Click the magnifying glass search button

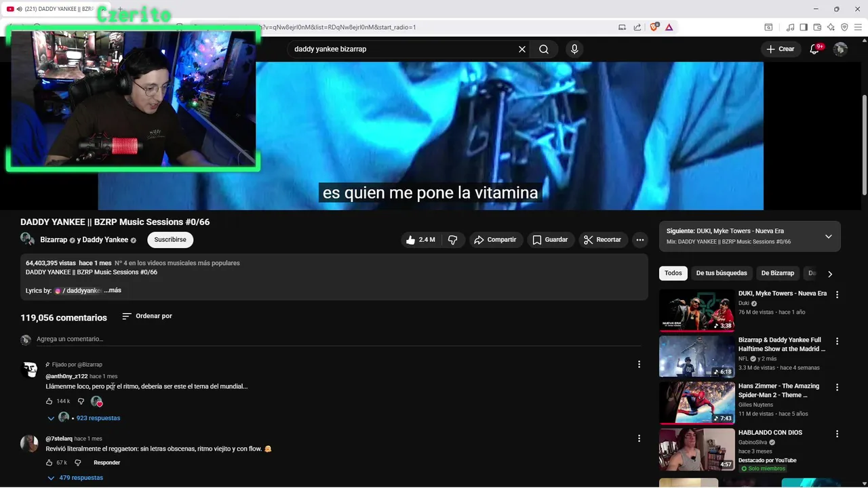tap(544, 49)
